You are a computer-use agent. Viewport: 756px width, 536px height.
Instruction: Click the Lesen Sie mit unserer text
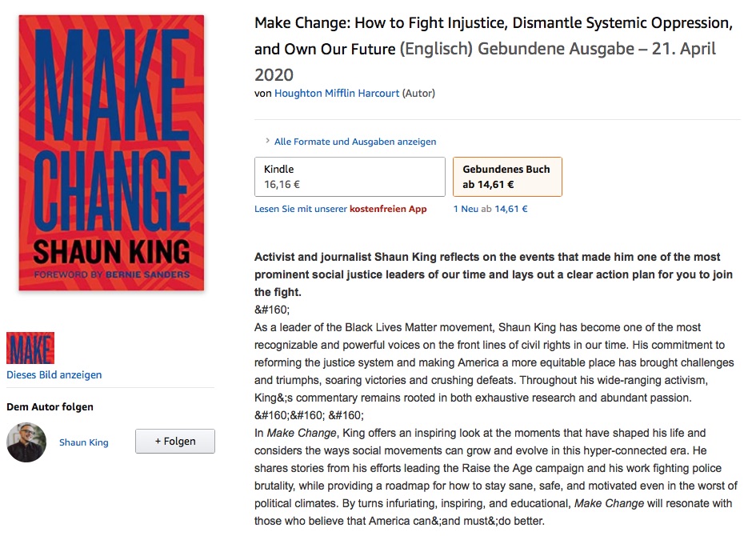tap(301, 209)
